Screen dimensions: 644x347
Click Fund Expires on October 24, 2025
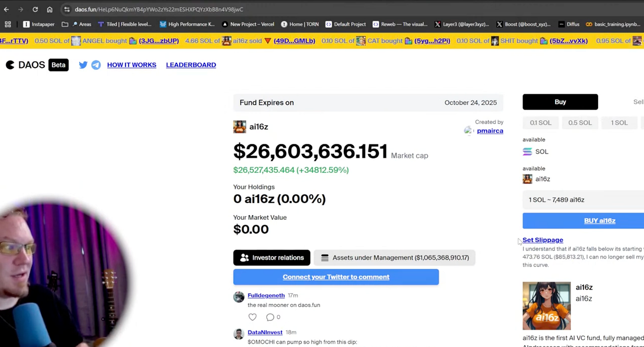coord(368,102)
